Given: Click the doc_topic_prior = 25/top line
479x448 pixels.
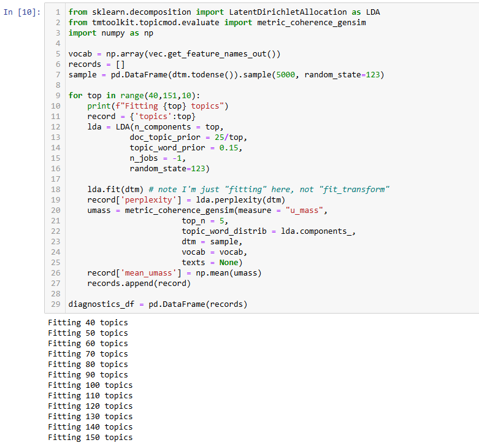Looking at the screenshot, I should point(188,137).
